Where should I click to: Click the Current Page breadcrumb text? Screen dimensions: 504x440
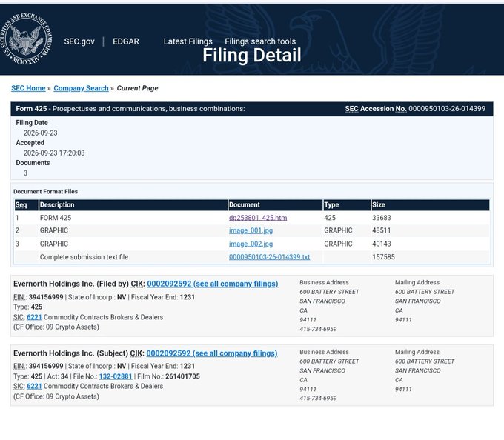[137, 88]
